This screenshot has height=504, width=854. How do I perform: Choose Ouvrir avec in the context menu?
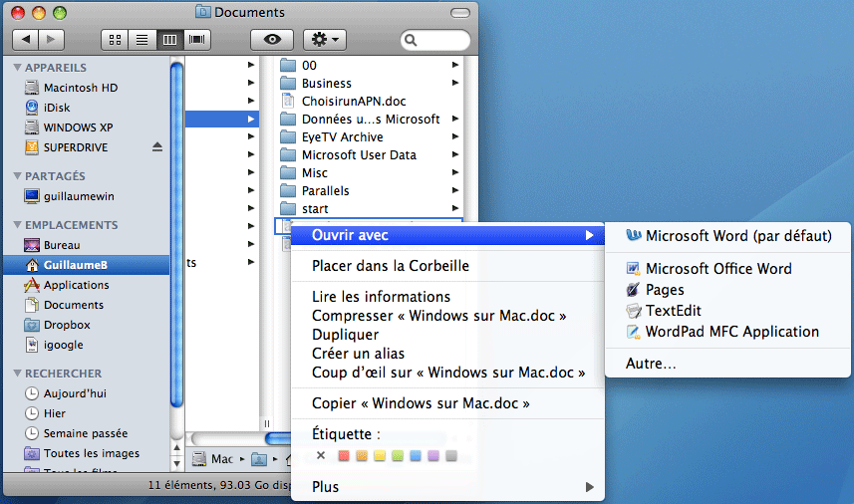tap(447, 235)
